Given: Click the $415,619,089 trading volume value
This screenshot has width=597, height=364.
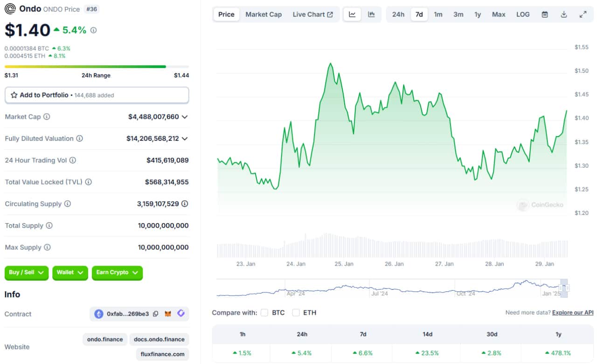Looking at the screenshot, I should 167,160.
